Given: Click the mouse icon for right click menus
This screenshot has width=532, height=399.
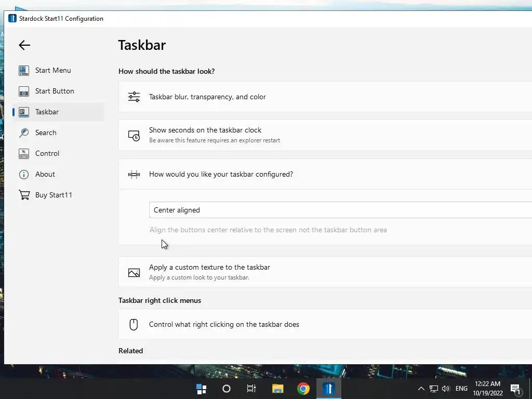Looking at the screenshot, I should tap(134, 325).
